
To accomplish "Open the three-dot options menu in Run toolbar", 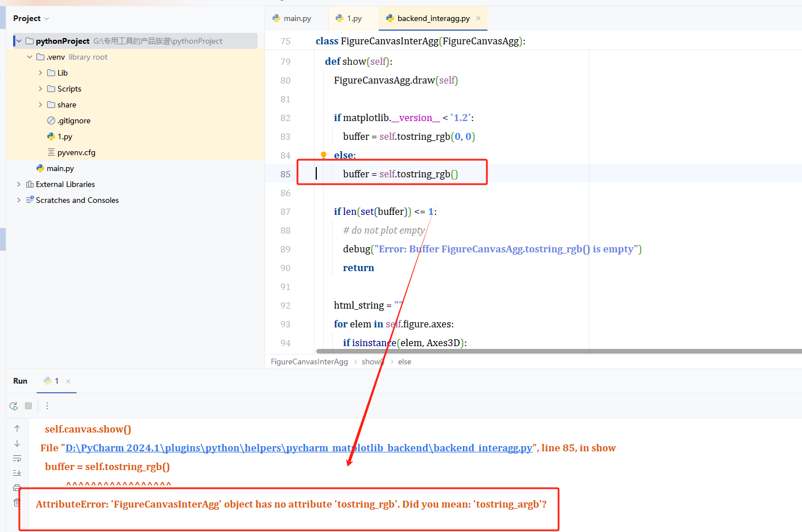I will pos(47,405).
